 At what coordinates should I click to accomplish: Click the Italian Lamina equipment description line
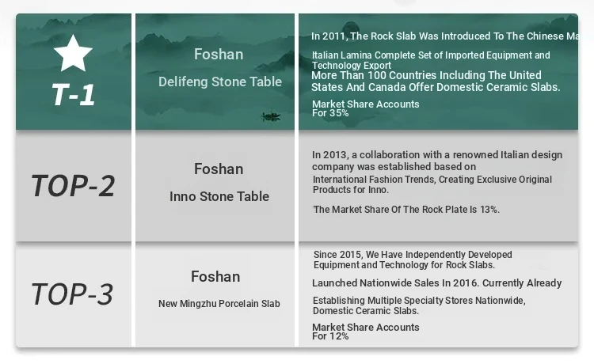point(431,60)
